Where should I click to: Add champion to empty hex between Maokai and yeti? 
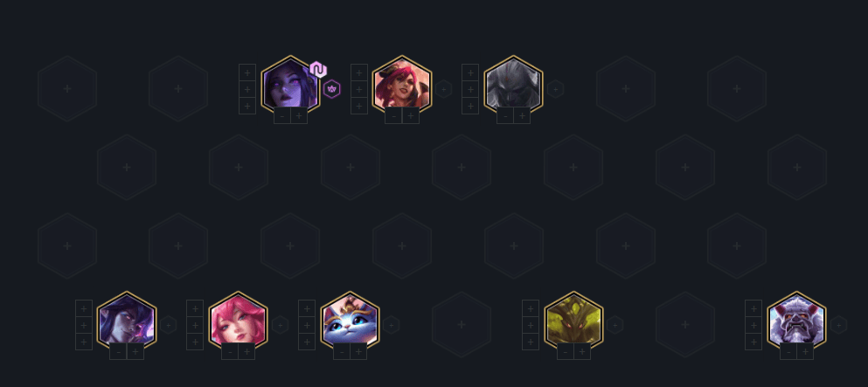pyautogui.click(x=684, y=324)
